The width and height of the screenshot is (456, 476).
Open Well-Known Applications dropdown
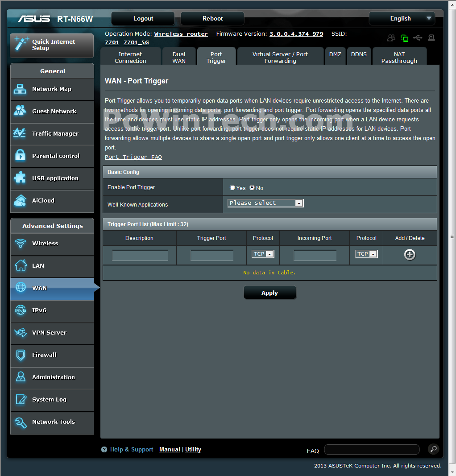pyautogui.click(x=265, y=203)
